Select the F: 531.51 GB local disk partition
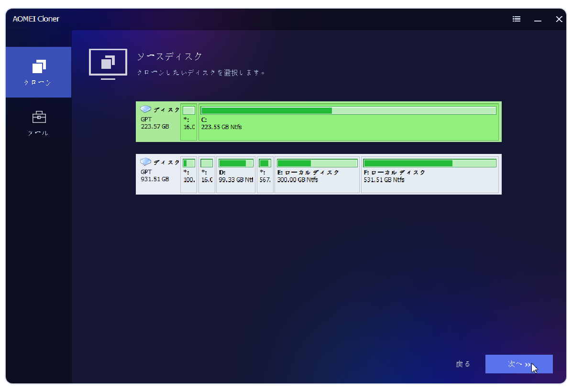This screenshot has height=392, width=572. [429, 176]
